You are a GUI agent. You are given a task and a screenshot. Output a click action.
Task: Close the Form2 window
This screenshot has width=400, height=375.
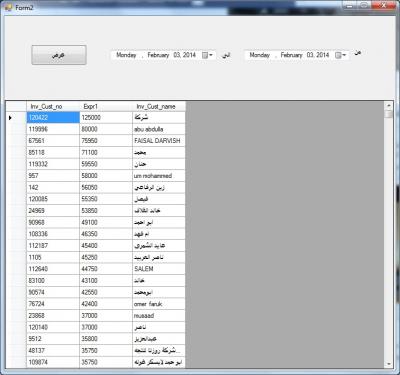pyautogui.click(x=384, y=5)
